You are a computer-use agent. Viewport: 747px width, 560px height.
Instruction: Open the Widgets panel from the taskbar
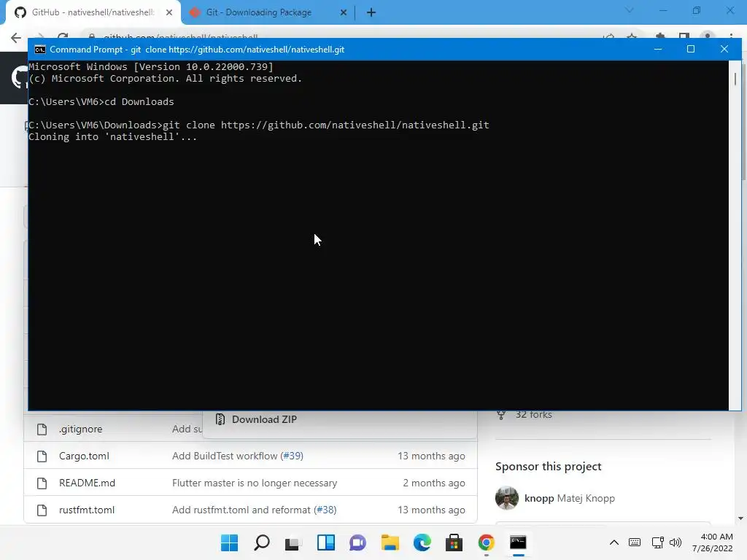(326, 542)
